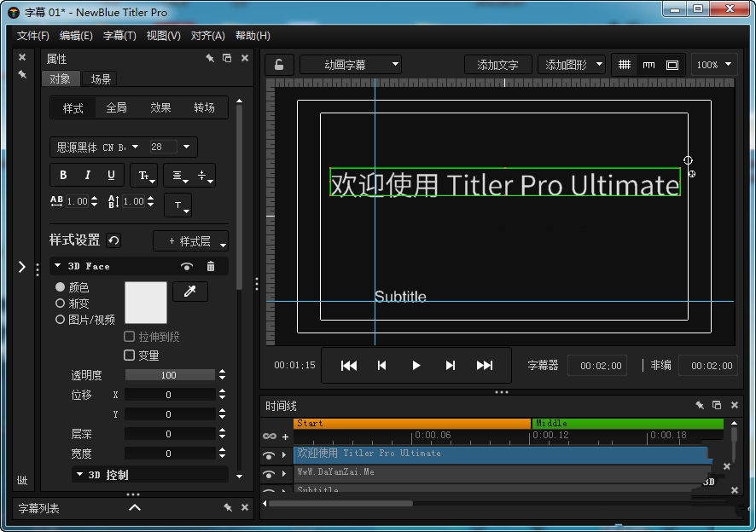The height and width of the screenshot is (532, 756).
Task: Open the 编辑(E) menu
Action: coord(76,36)
